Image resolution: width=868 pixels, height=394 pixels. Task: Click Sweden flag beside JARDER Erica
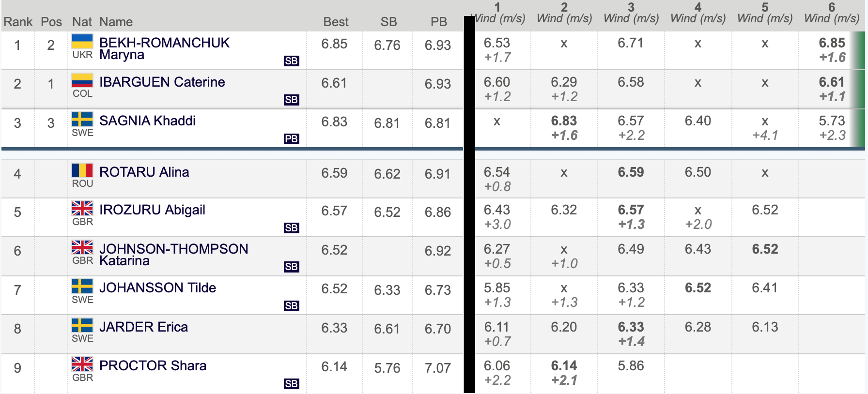(x=82, y=325)
